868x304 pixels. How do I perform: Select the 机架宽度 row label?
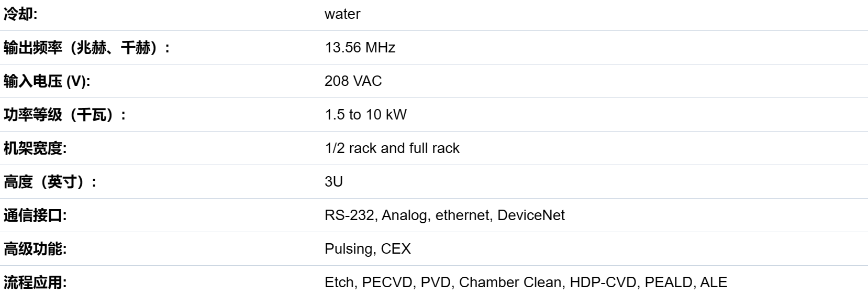pyautogui.click(x=35, y=148)
